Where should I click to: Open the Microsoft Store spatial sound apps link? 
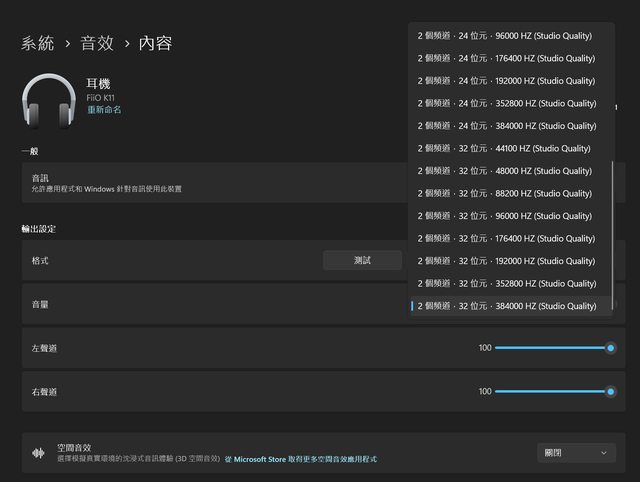coord(300,459)
